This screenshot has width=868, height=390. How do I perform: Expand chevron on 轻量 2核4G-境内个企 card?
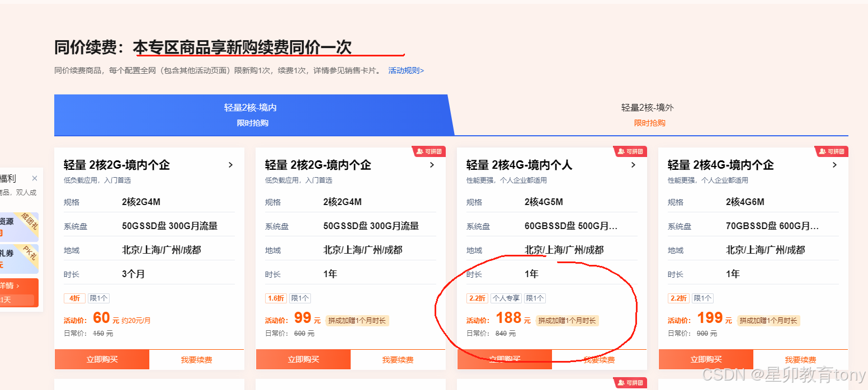[x=834, y=165]
